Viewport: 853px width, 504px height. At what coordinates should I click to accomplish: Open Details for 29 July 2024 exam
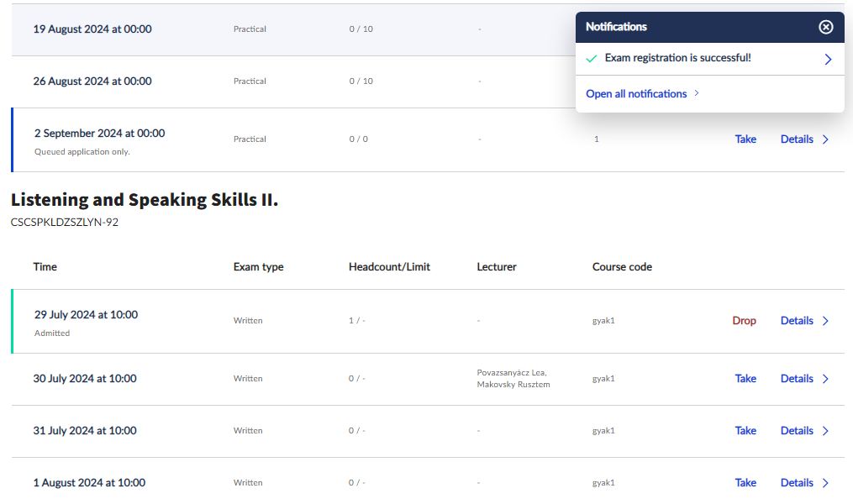click(x=797, y=321)
